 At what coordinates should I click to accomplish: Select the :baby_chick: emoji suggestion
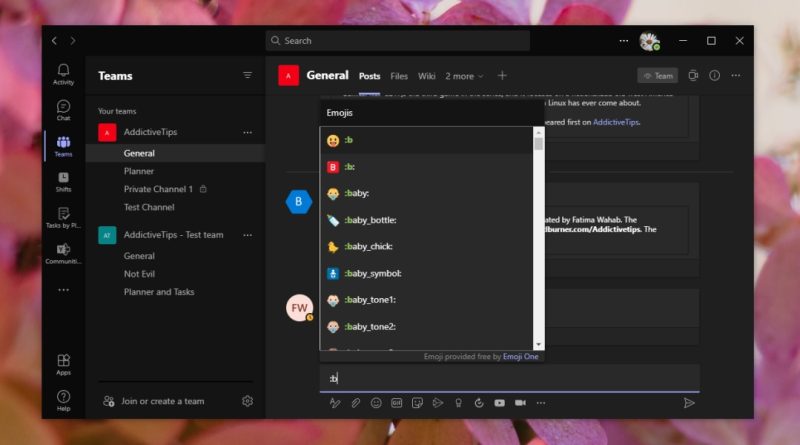pos(426,246)
